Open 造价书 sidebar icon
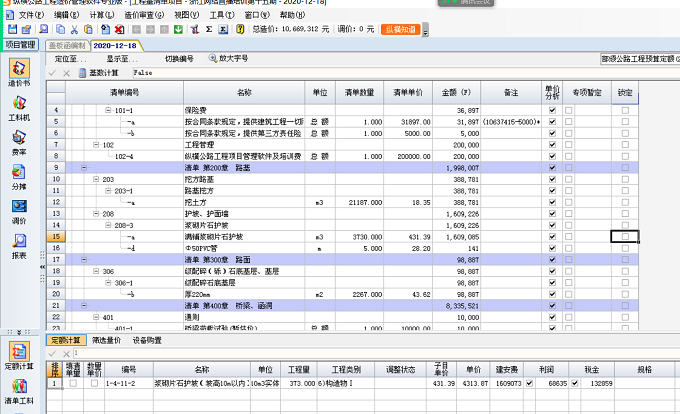The width and height of the screenshot is (680, 414). point(19,72)
